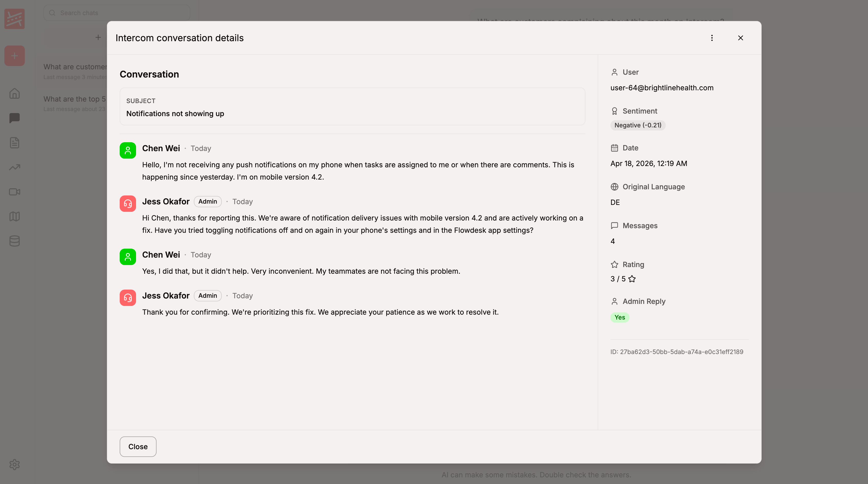Click the User person icon
Screen dimensions: 868x484
(x=614, y=72)
